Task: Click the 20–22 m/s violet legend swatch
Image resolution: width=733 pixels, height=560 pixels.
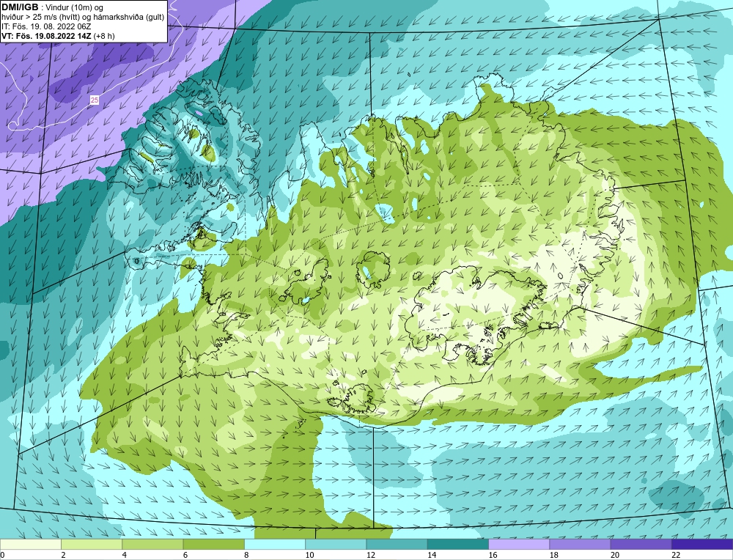Action: (x=641, y=545)
